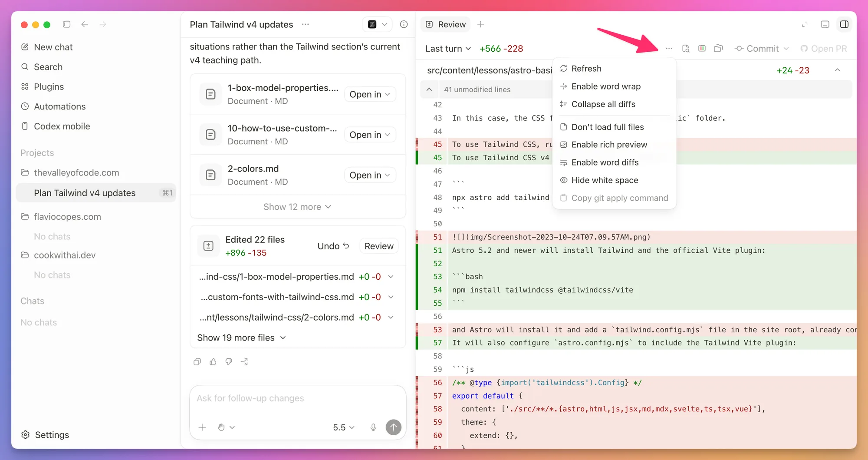Toggle the sidebar panel icon

[66, 24]
